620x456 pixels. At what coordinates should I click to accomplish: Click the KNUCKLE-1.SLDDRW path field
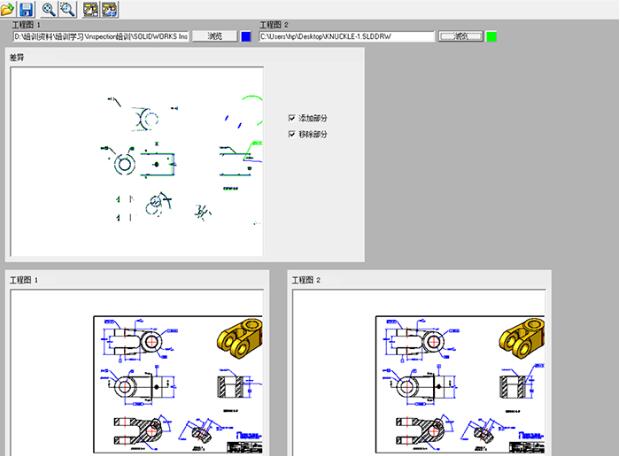[347, 37]
